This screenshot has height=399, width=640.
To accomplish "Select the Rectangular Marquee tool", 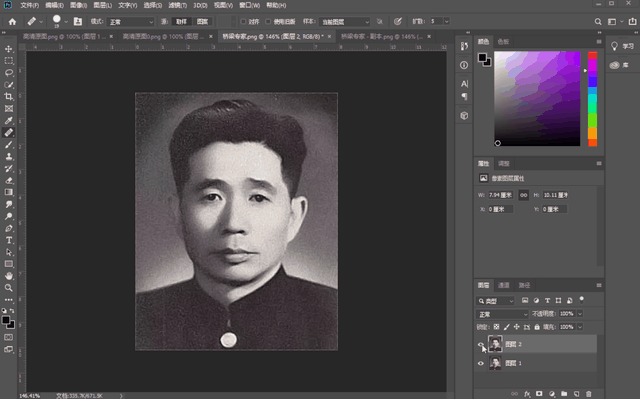I will point(9,61).
